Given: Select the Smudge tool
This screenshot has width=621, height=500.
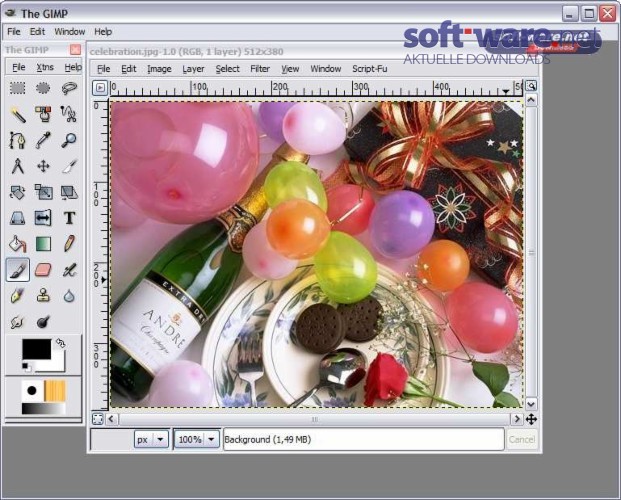Looking at the screenshot, I should [x=17, y=322].
